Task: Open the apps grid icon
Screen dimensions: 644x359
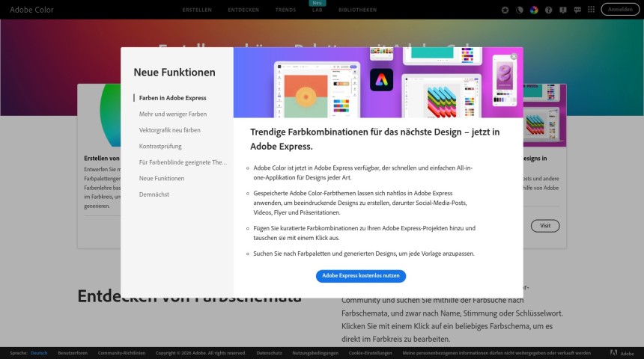Action: coord(592,10)
